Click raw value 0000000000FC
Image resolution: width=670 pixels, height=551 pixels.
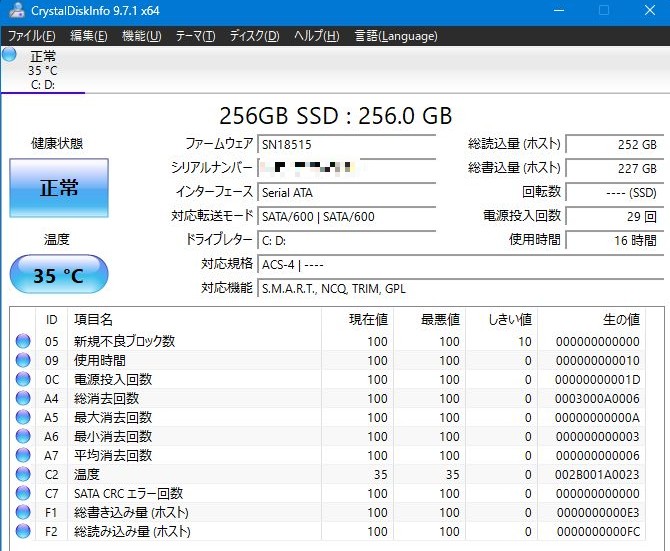pyautogui.click(x=598, y=531)
